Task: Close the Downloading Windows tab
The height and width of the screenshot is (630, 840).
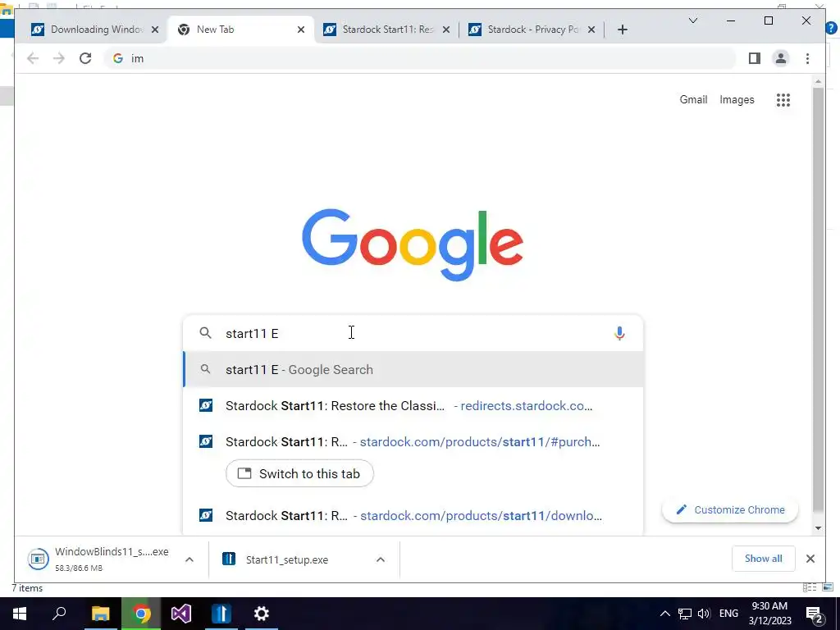Action: pos(155,30)
